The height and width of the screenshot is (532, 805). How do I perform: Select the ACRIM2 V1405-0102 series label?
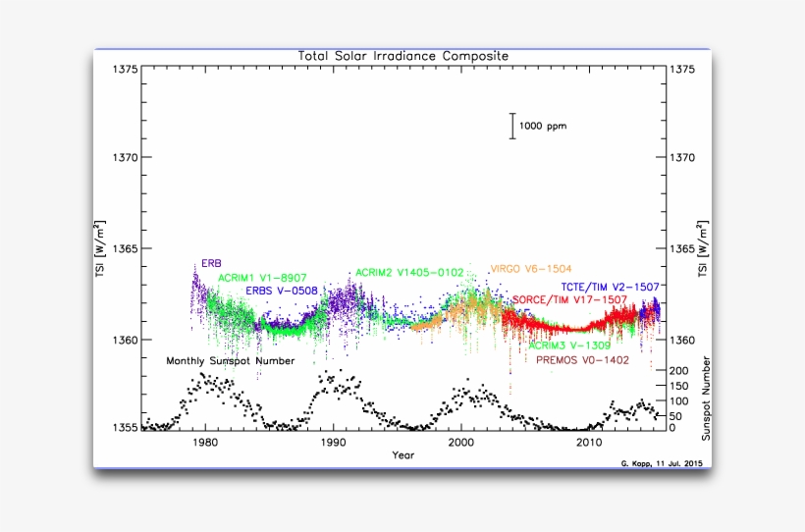(x=409, y=272)
